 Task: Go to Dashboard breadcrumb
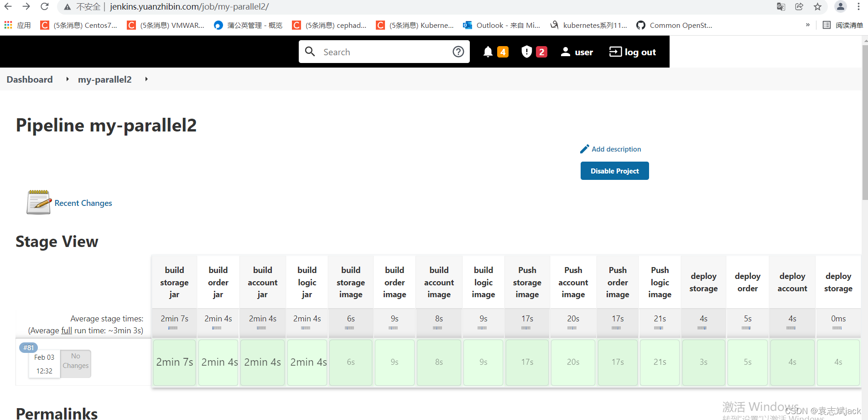pos(30,79)
